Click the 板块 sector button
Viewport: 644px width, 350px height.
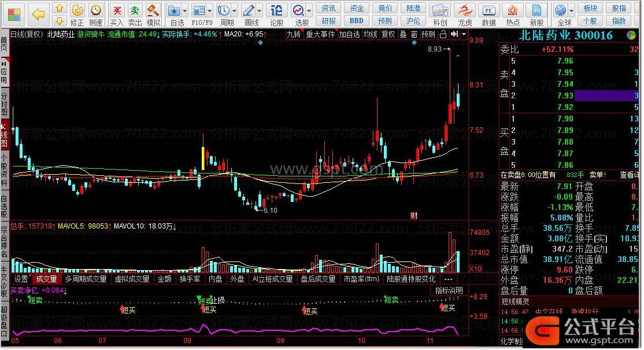(x=590, y=8)
